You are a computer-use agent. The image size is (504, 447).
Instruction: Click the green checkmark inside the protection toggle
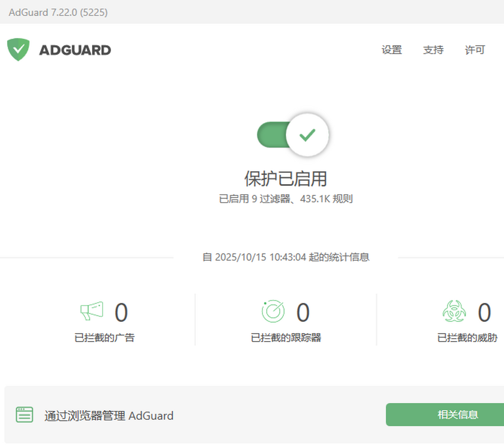[307, 134]
